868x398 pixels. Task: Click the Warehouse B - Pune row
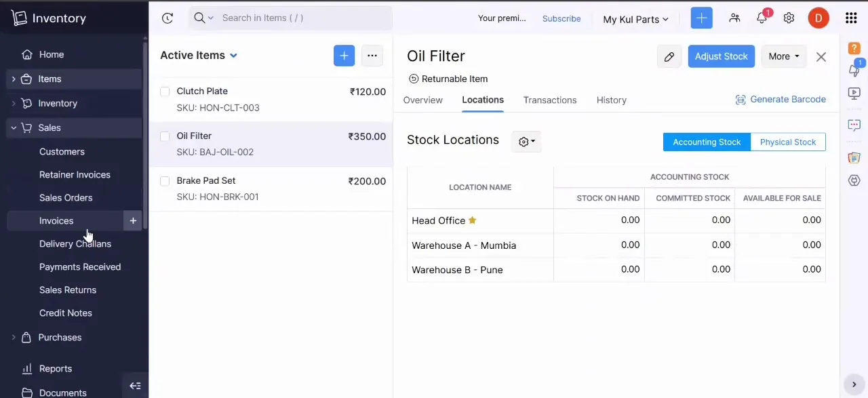coord(616,270)
